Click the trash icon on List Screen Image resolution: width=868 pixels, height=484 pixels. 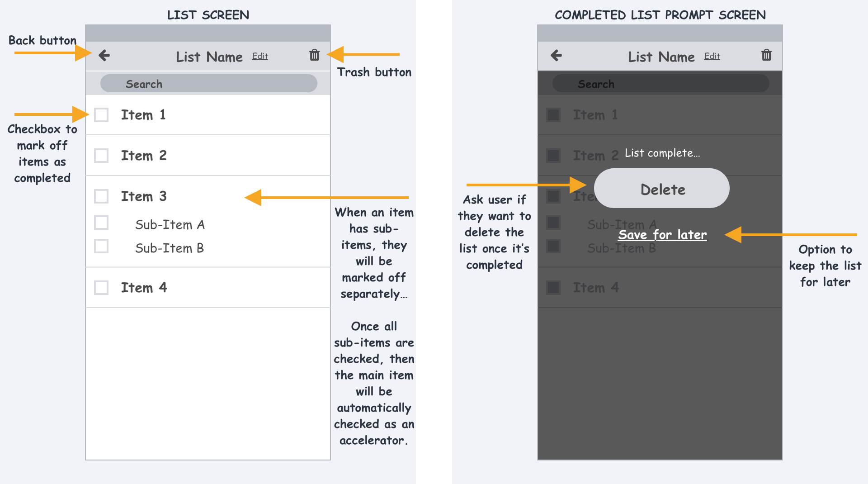click(x=314, y=55)
